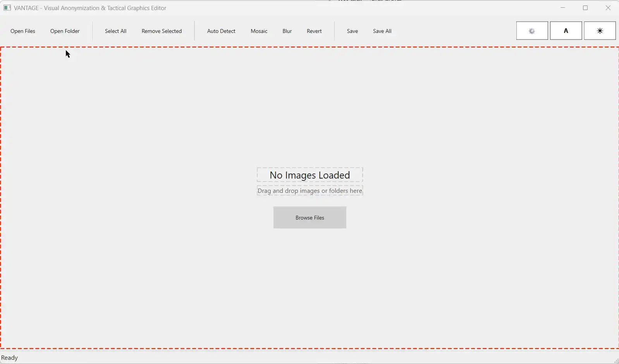This screenshot has height=364, width=619.
Task: Maximize the VANTAGE window
Action: (x=585, y=8)
